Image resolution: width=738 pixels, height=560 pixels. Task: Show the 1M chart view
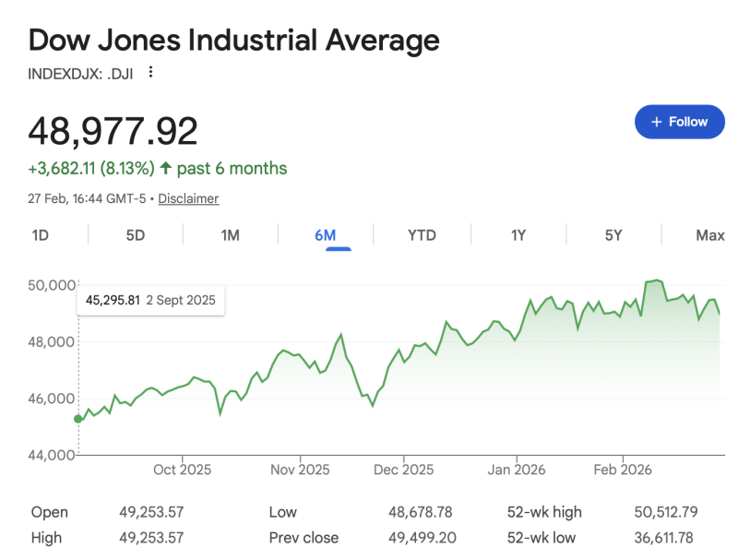(x=231, y=235)
